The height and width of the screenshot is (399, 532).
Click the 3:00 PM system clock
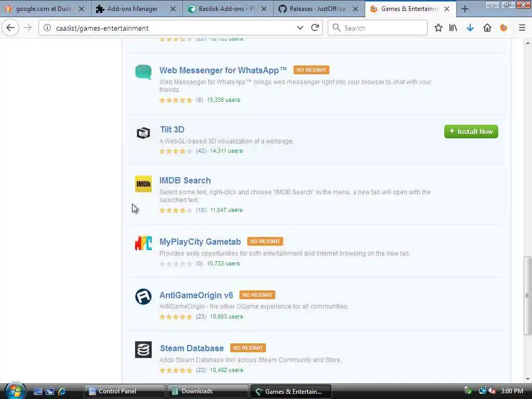(x=512, y=391)
